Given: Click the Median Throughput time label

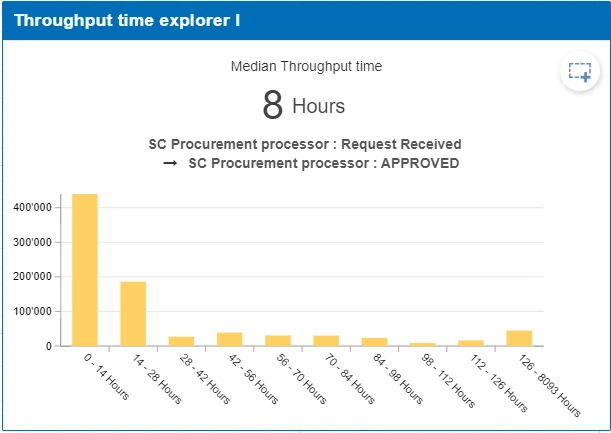Looking at the screenshot, I should pyautogui.click(x=306, y=67).
